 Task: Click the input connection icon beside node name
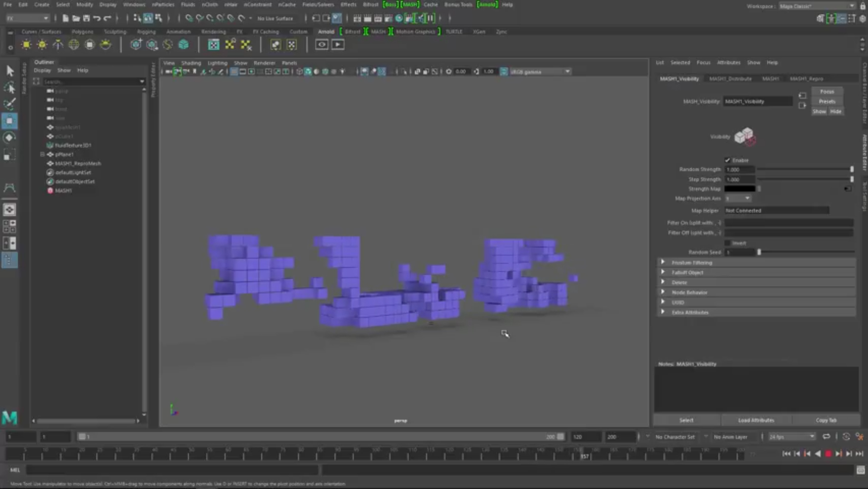(x=802, y=96)
